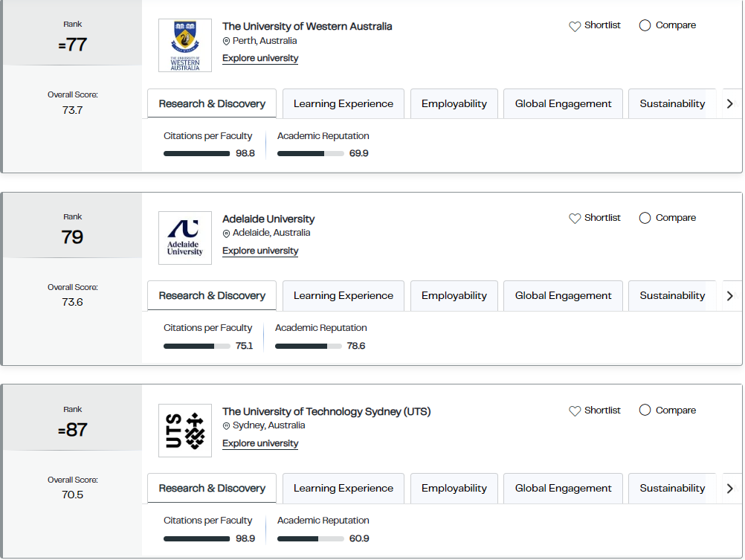
Task: Click Western Australia Academic Reputation bar 69.9
Action: (x=311, y=153)
